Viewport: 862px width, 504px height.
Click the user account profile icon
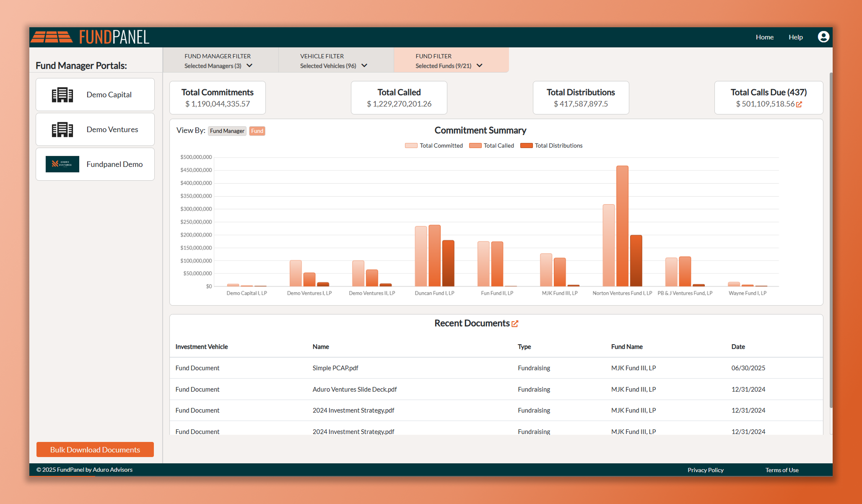(x=823, y=37)
